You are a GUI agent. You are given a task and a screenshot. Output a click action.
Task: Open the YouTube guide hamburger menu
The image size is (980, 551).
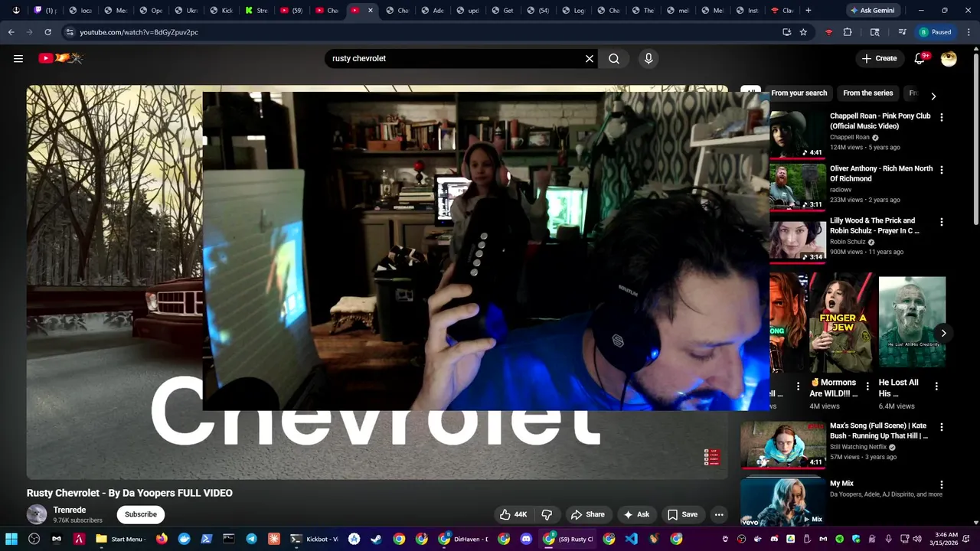pos(18,58)
